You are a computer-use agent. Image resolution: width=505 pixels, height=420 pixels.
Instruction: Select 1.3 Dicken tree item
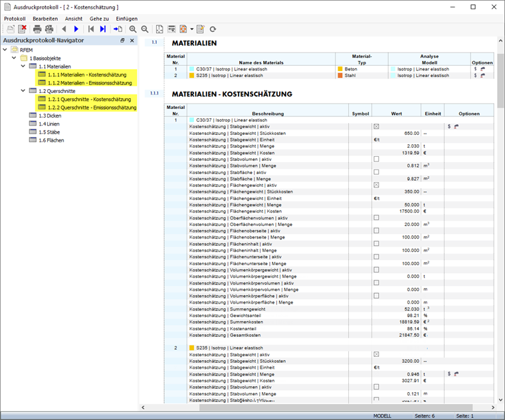pyautogui.click(x=50, y=116)
